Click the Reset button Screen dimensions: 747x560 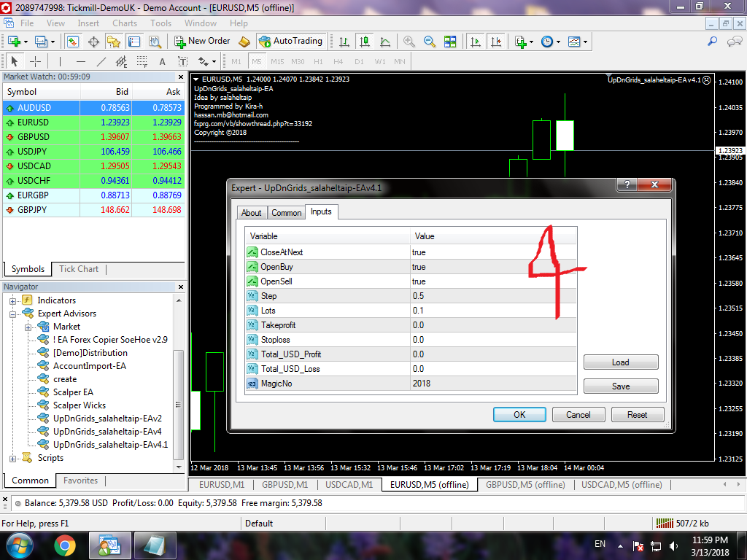click(638, 415)
